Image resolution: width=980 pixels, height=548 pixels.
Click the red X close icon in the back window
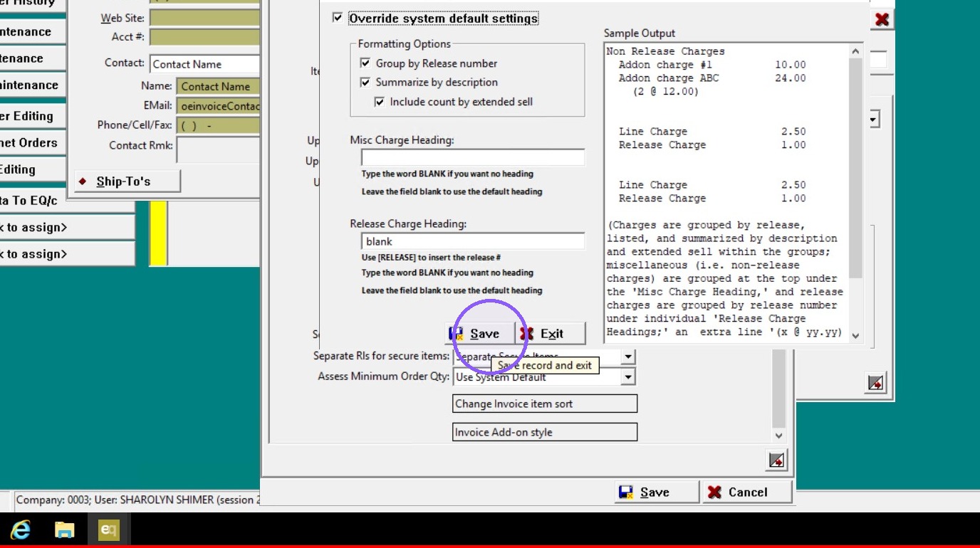[x=882, y=19]
